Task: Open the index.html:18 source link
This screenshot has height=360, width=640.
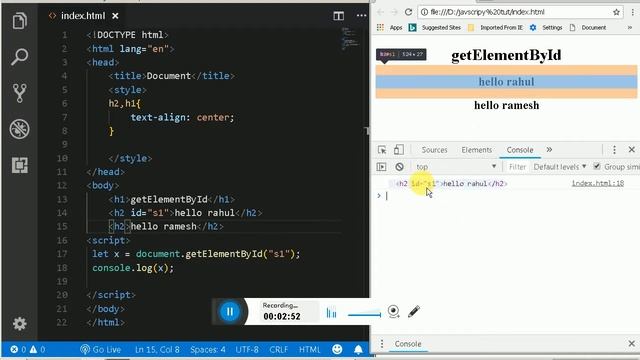Action: [x=598, y=184]
